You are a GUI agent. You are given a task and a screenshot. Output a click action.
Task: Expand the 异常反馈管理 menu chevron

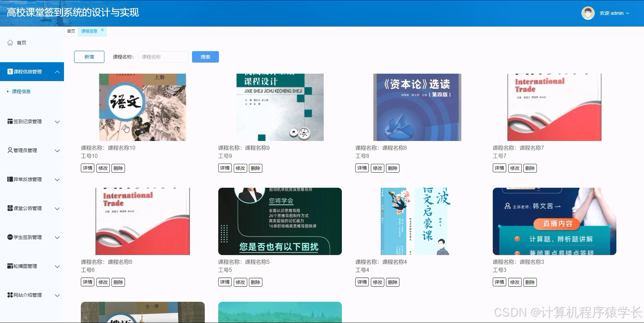tap(57, 180)
